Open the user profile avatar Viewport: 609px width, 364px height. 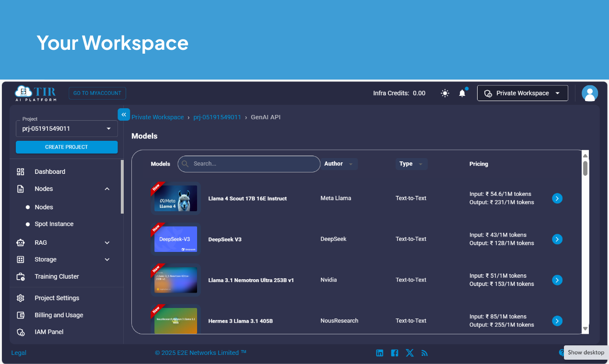(590, 93)
